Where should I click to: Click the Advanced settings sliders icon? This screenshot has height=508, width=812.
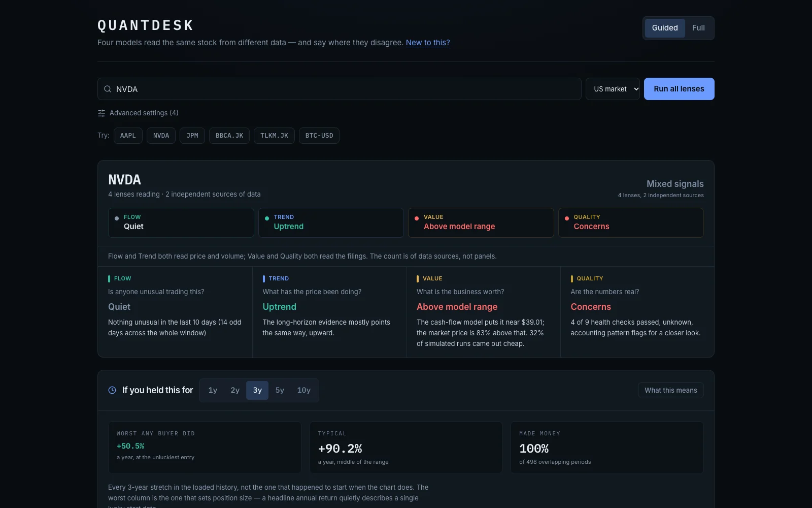point(101,113)
